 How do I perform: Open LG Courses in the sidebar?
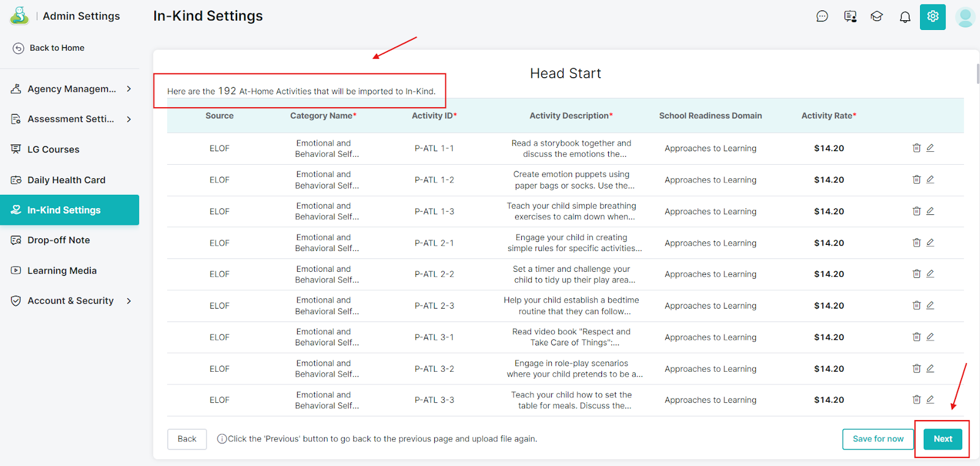point(53,149)
